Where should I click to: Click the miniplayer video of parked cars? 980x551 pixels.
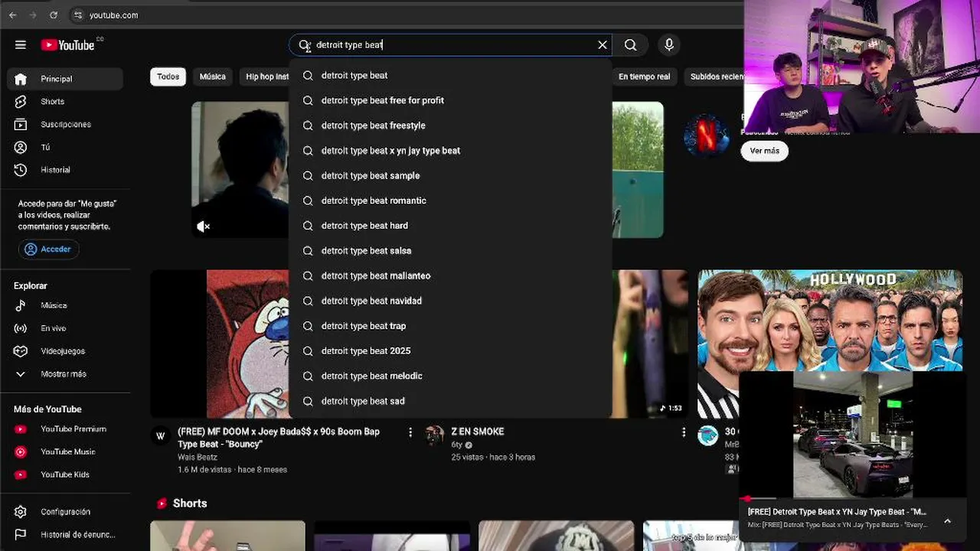[853, 434]
